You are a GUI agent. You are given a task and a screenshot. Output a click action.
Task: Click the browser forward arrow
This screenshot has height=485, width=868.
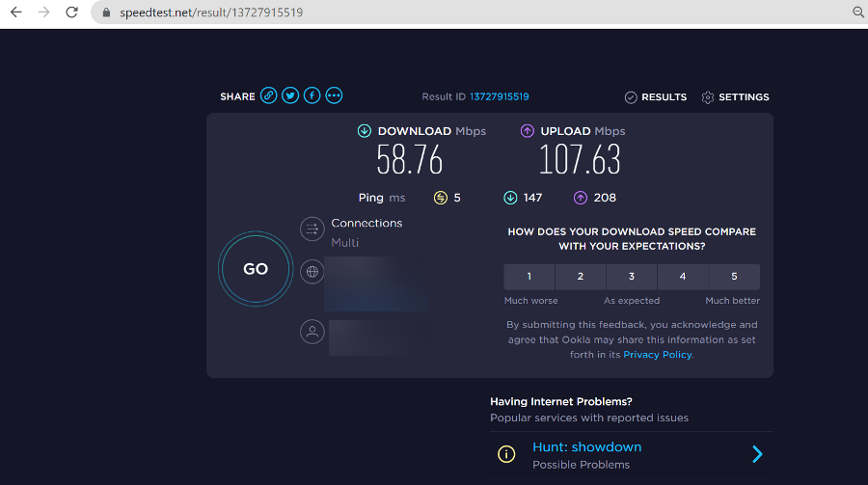(x=43, y=13)
